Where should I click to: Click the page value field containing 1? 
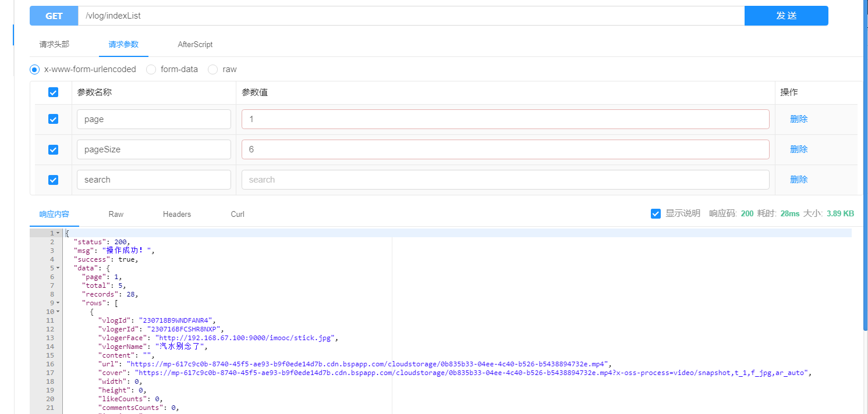coord(505,119)
